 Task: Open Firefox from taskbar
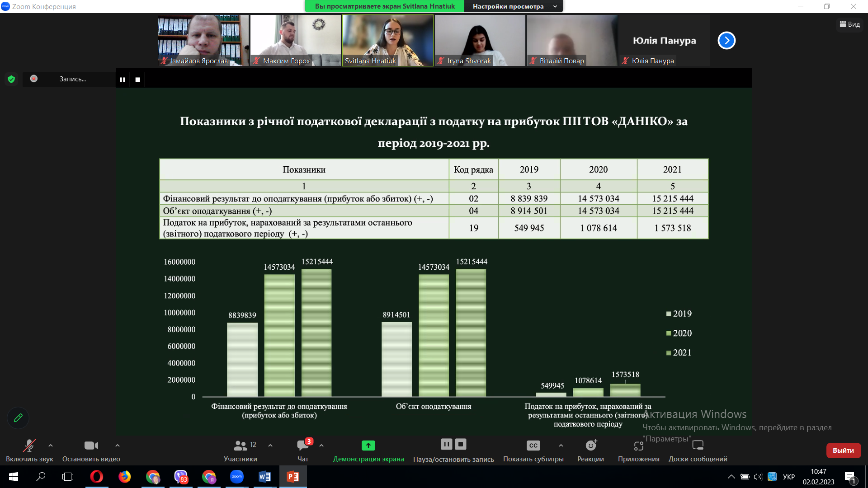pos(124,477)
